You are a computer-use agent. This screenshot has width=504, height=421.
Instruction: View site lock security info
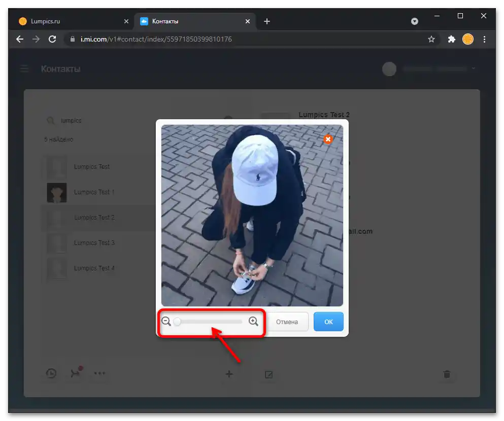coord(73,39)
